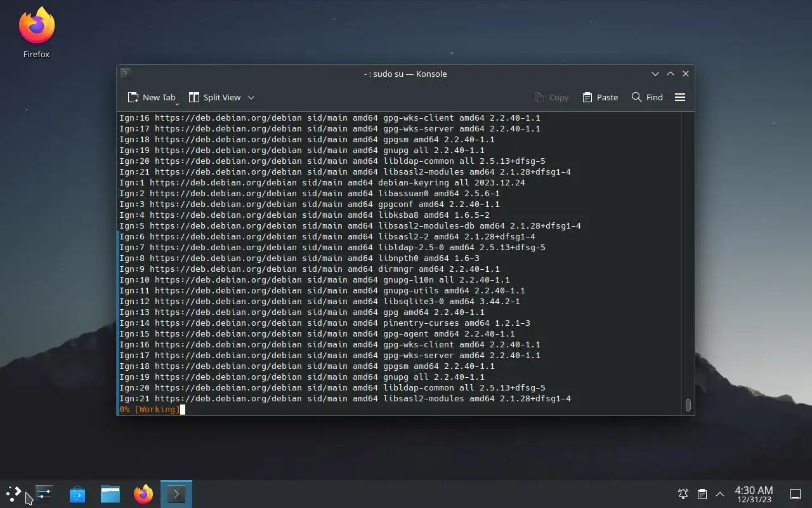Image resolution: width=812 pixels, height=508 pixels.
Task: Click the line with libassuan0 amd64 2.5.6-1
Action: pos(310,194)
